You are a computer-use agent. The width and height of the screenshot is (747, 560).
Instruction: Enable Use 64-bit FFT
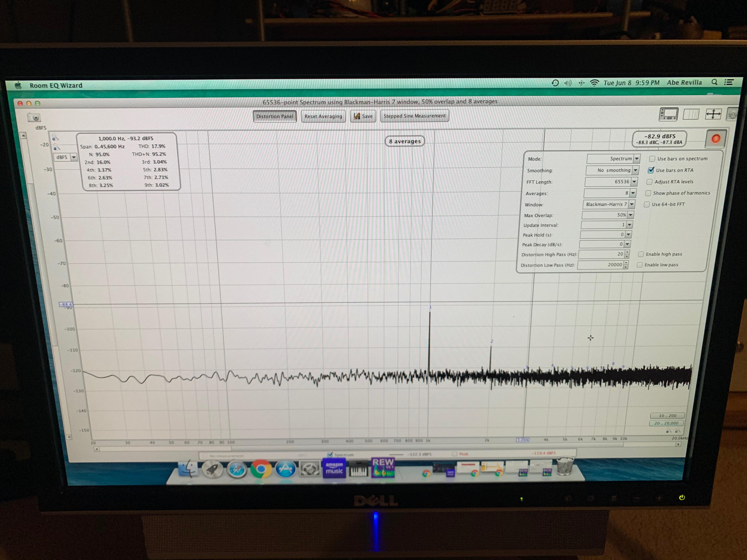click(646, 204)
